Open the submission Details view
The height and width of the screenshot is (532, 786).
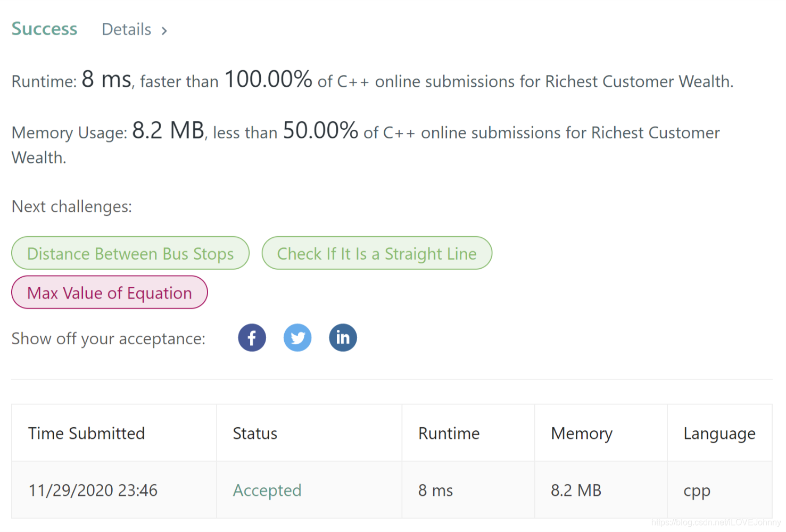(x=126, y=29)
